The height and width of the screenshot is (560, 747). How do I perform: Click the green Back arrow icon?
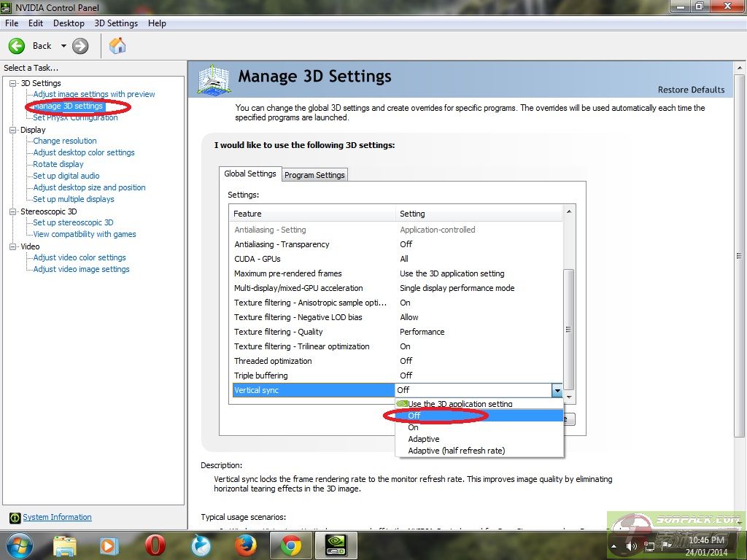(17, 46)
